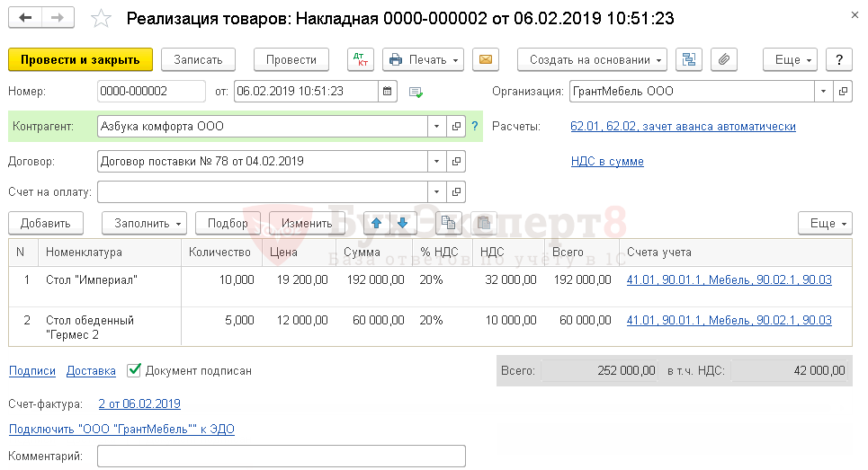
Task: Click the Добавить button
Action: point(46,224)
